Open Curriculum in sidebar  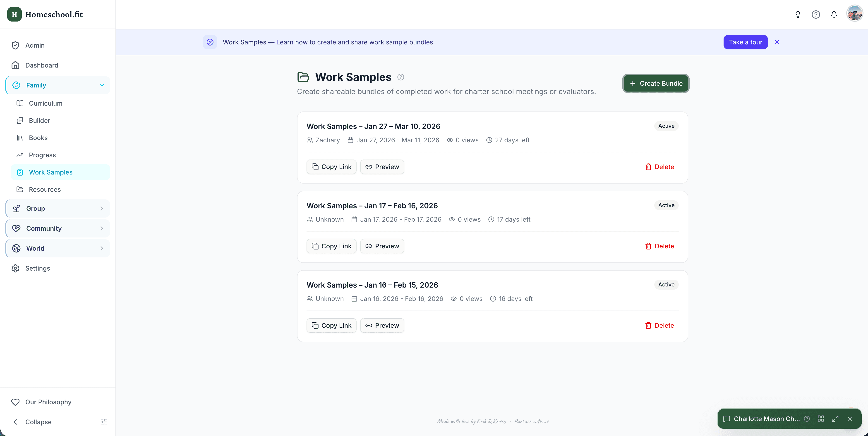pyautogui.click(x=46, y=103)
